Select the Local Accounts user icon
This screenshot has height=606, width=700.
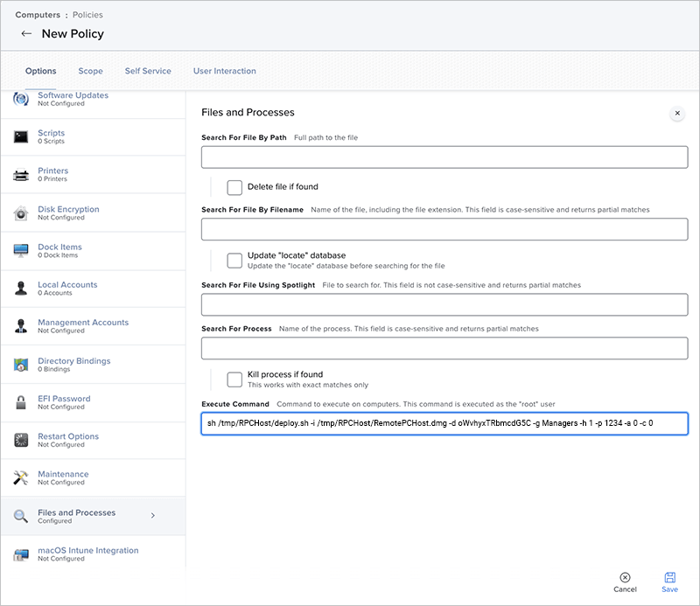coord(21,289)
